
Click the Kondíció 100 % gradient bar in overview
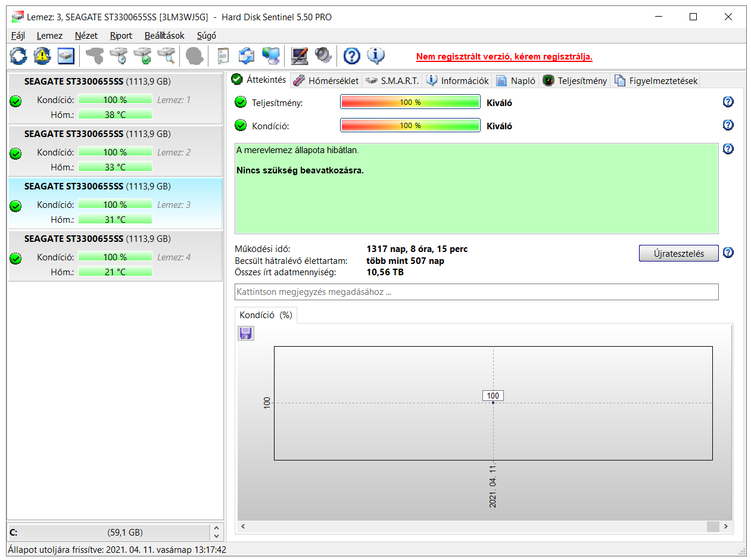point(410,126)
